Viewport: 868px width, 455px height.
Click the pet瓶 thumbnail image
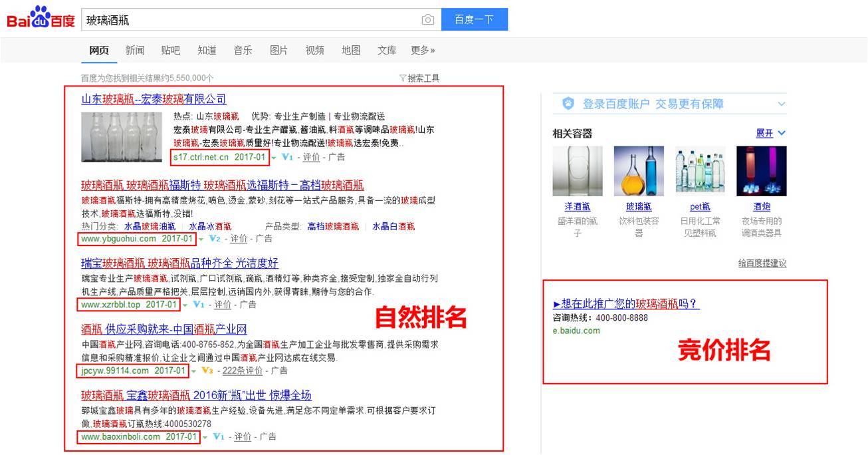[x=700, y=171]
